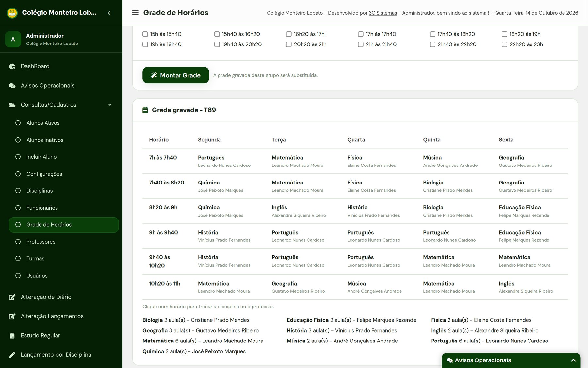Click the Alteração de Diário edit icon
This screenshot has width=588, height=368.
(x=12, y=297)
